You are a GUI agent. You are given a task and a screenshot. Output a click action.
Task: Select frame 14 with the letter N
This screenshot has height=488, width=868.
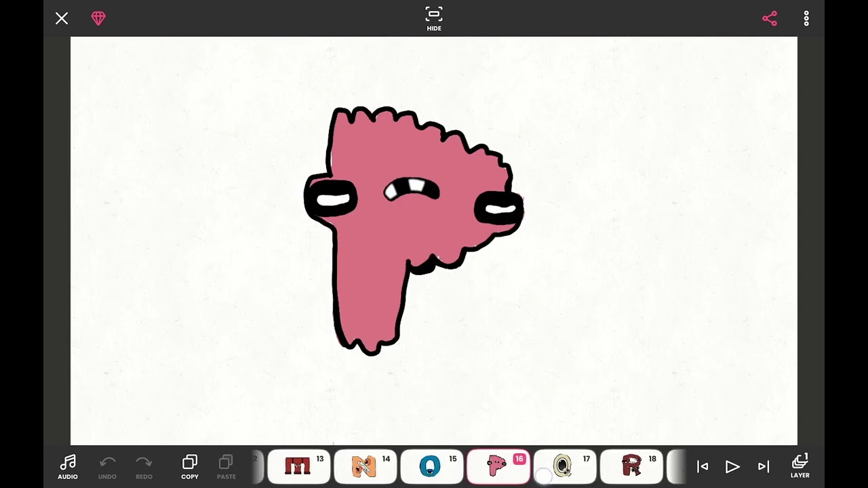click(x=366, y=466)
